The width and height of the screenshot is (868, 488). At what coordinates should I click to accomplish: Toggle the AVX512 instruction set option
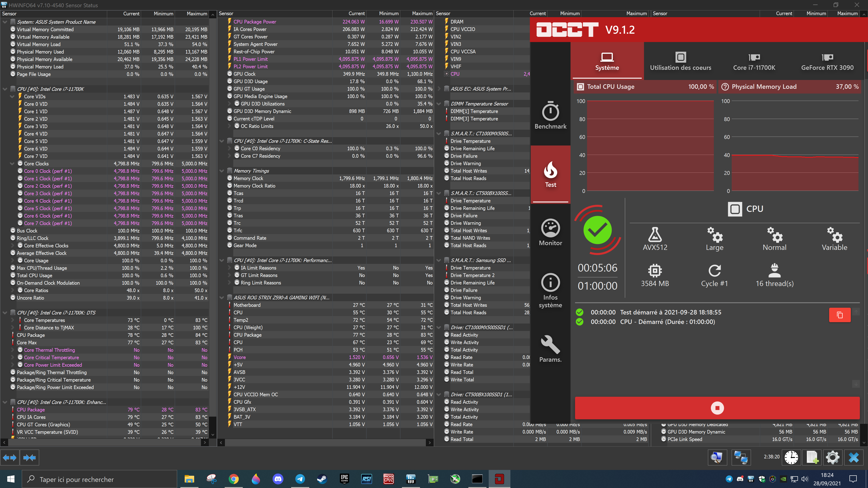coord(655,239)
